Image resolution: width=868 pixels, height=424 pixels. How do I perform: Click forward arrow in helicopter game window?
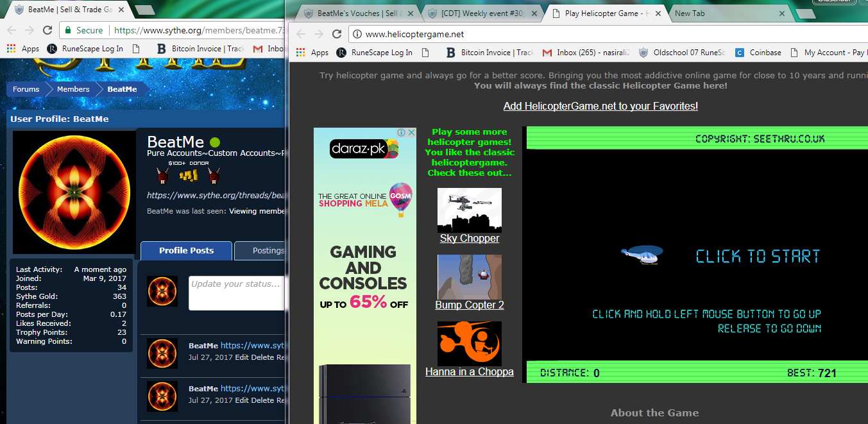point(319,34)
